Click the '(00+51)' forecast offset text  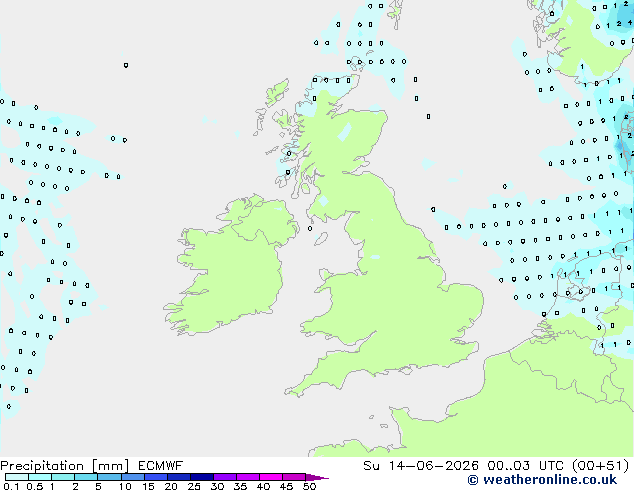(600, 466)
